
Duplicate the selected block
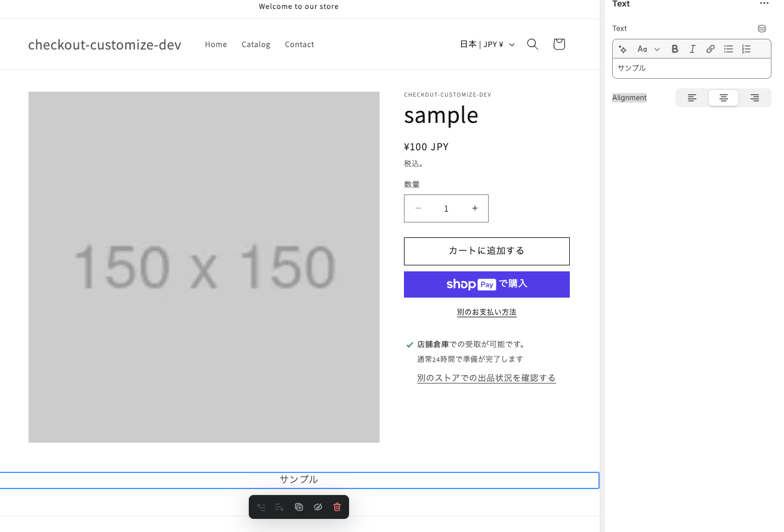[x=299, y=507]
